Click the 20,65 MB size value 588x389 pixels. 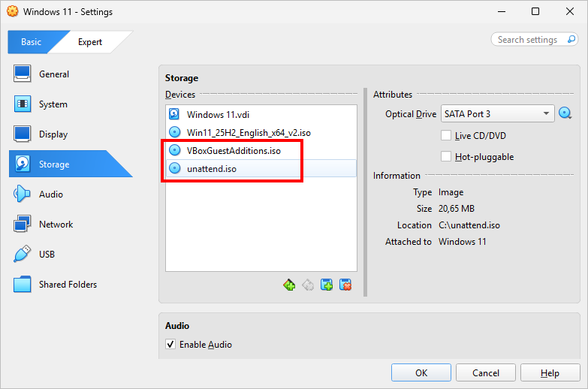click(457, 209)
